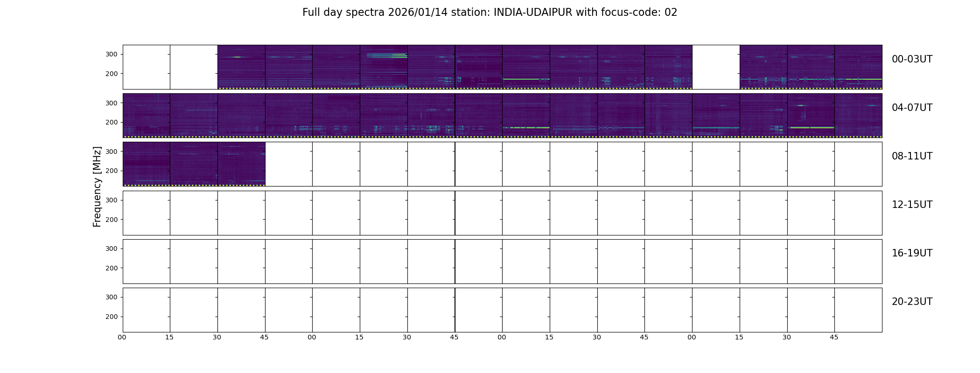Click the 200 tick label in the 20-23UT row

112,317
